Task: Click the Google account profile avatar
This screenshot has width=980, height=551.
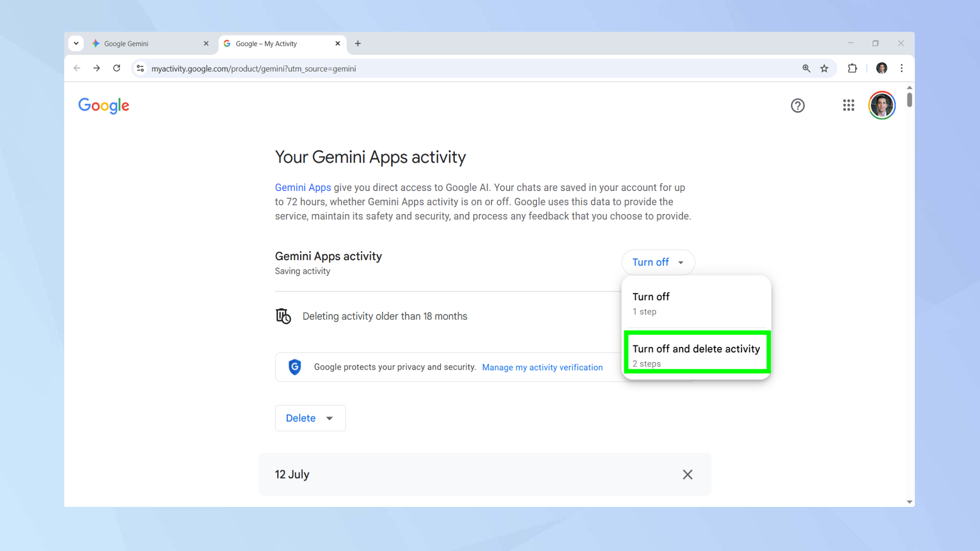Action: point(882,105)
